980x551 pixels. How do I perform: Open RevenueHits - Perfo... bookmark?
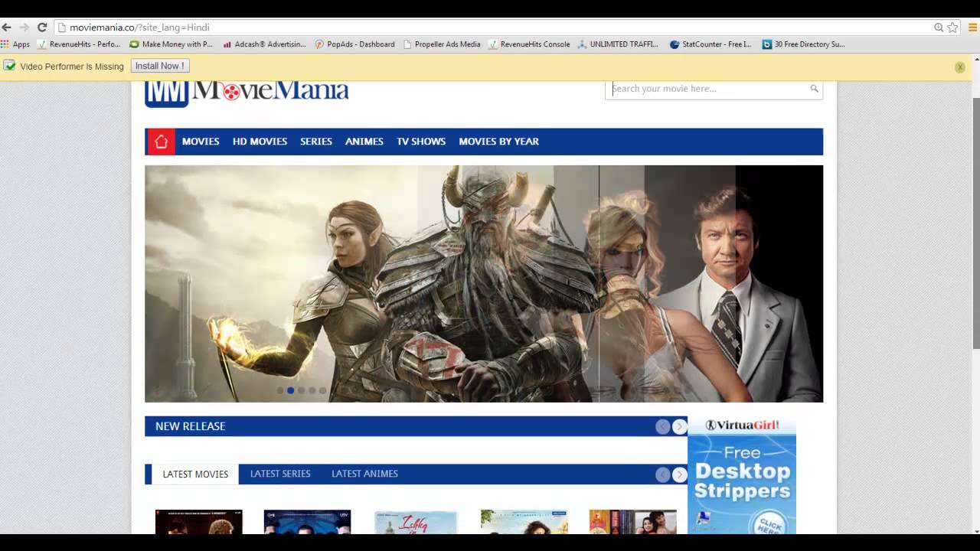point(79,44)
